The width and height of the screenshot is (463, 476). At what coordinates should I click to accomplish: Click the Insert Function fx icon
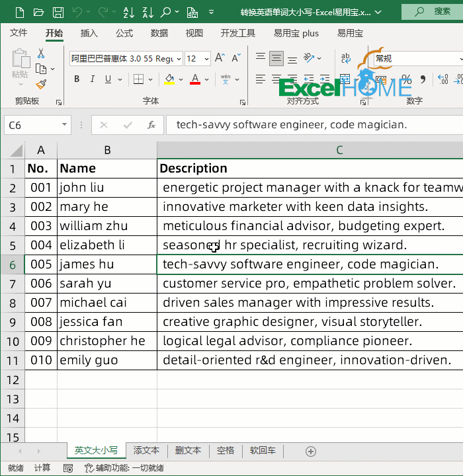pos(151,125)
